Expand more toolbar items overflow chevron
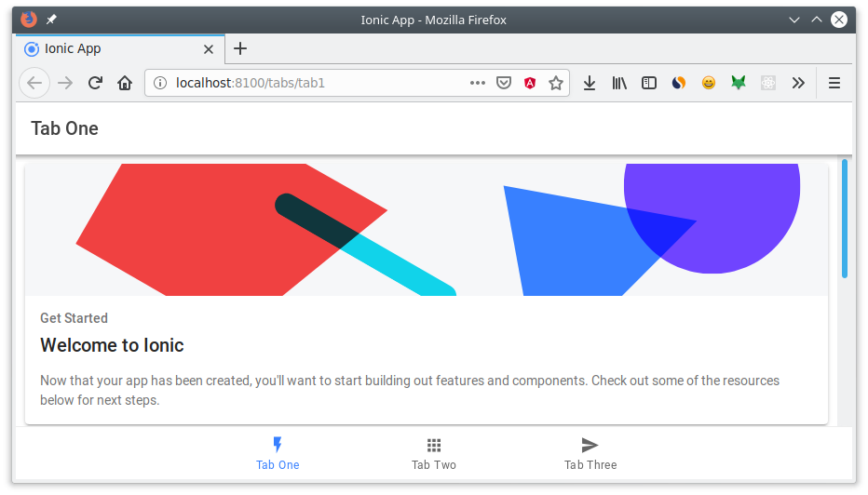This screenshot has width=868, height=495. (x=798, y=83)
